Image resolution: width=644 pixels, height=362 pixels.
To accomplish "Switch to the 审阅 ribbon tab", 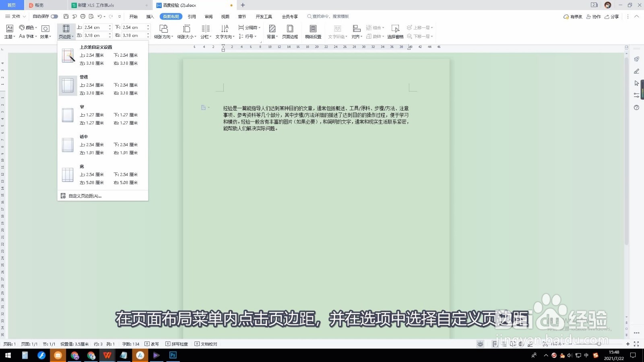I will click(208, 16).
